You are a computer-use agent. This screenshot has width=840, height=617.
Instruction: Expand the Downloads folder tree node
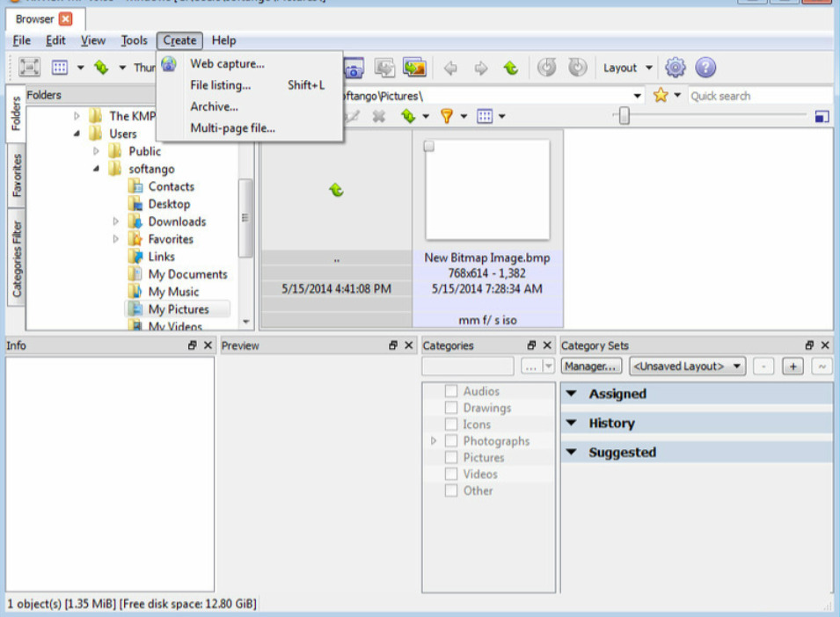click(116, 221)
